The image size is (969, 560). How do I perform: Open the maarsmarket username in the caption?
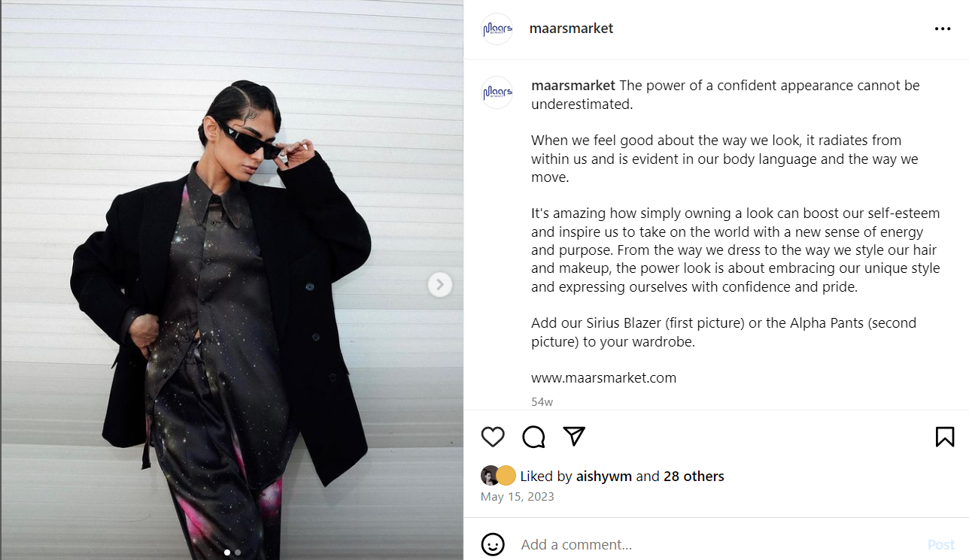point(573,86)
